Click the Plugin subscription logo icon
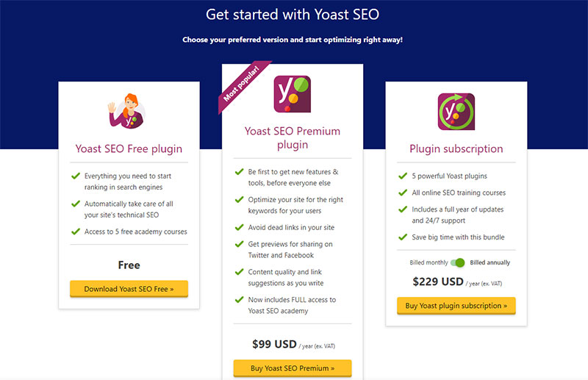 (456, 112)
